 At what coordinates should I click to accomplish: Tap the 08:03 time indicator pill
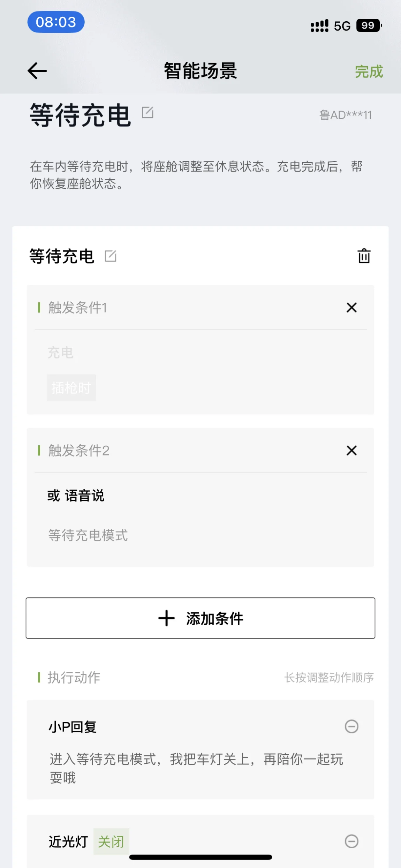(56, 22)
